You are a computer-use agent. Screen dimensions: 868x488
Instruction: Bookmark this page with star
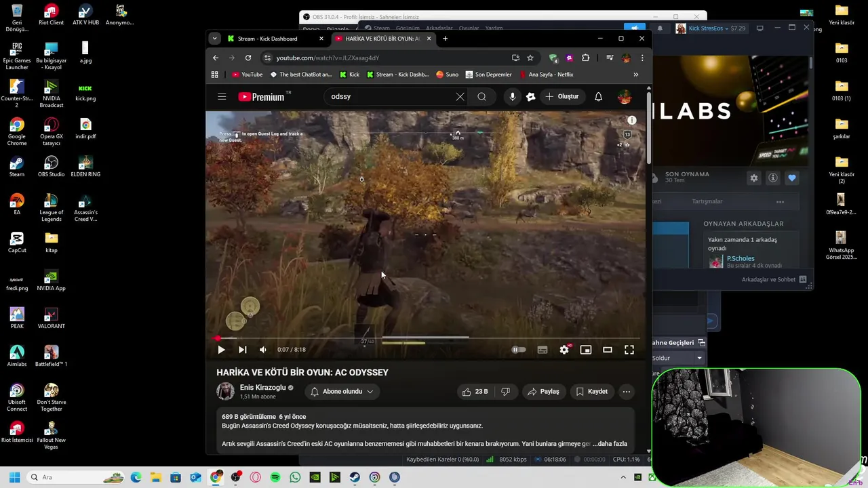pyautogui.click(x=530, y=58)
